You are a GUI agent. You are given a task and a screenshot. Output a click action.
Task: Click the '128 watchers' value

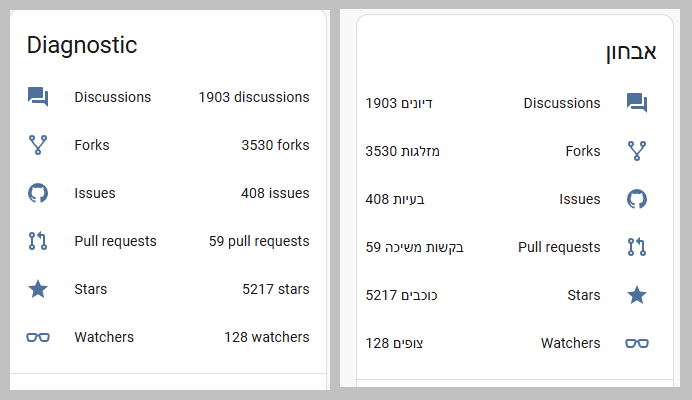pyautogui.click(x=266, y=337)
